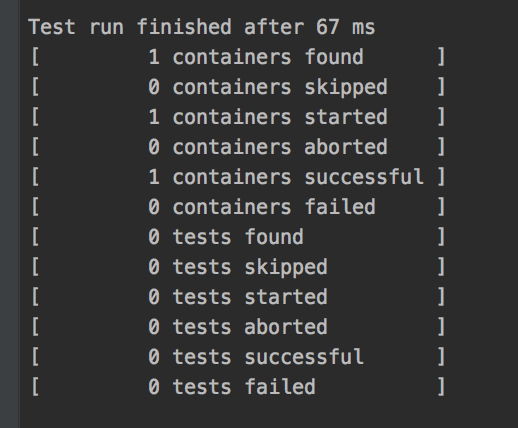Click the digit before 'containers found'

tap(154, 57)
